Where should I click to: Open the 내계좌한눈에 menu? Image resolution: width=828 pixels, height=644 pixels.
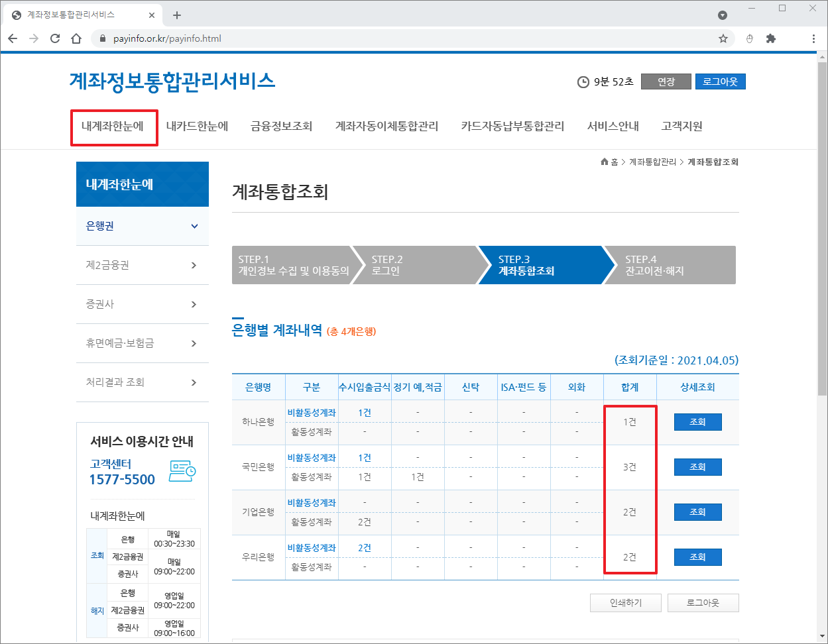(x=113, y=126)
